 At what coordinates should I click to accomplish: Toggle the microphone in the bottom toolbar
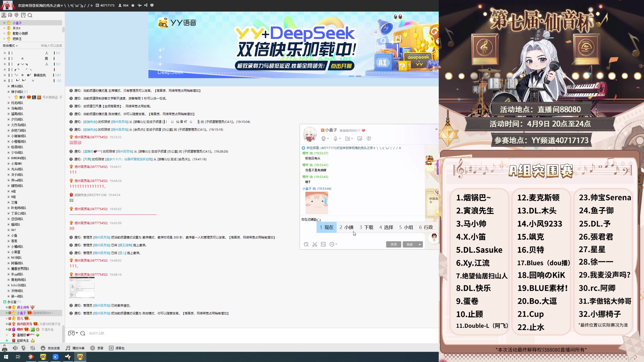click(x=23, y=348)
